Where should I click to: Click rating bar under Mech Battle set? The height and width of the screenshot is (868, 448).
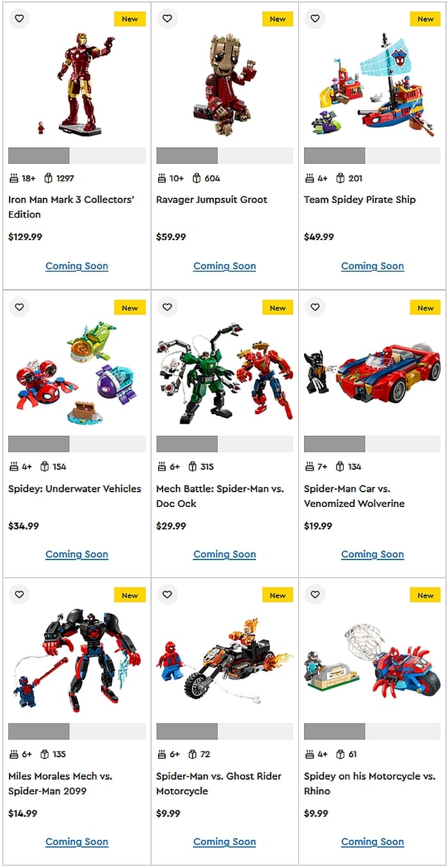coord(225,444)
